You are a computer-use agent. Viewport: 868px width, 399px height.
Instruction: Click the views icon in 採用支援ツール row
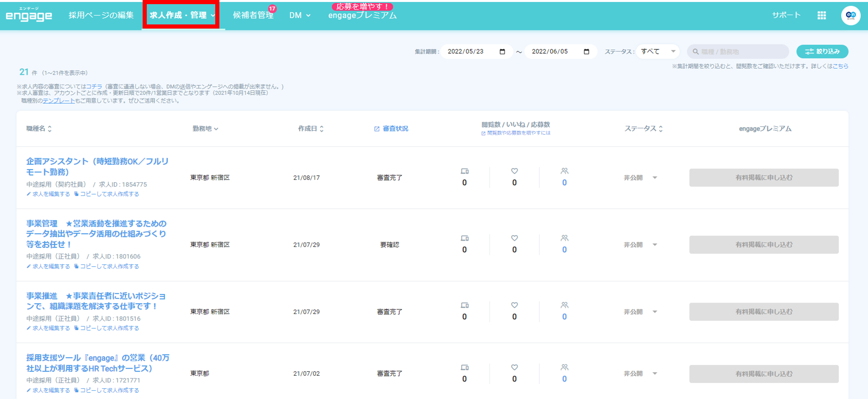click(x=465, y=367)
